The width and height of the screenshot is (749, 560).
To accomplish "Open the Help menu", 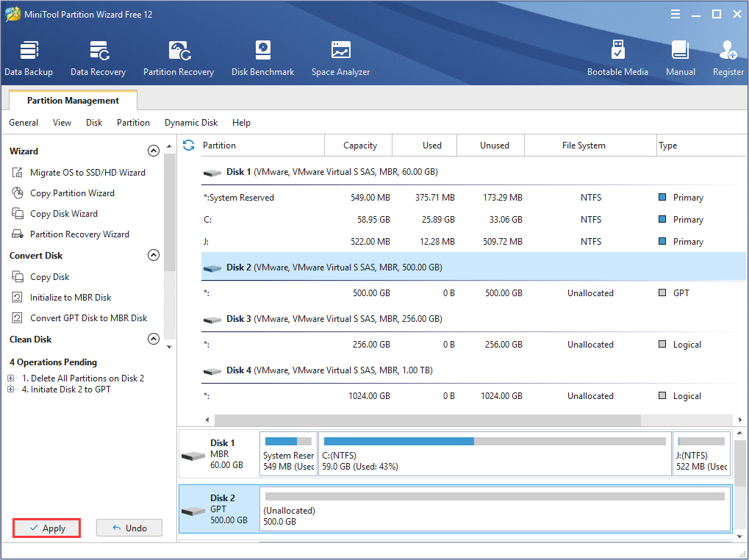I will (x=241, y=123).
